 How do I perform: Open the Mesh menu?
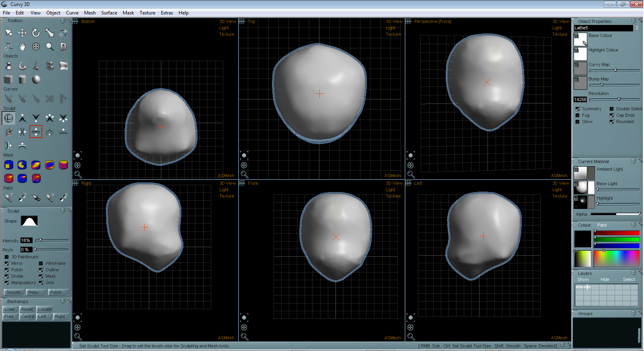tap(90, 13)
